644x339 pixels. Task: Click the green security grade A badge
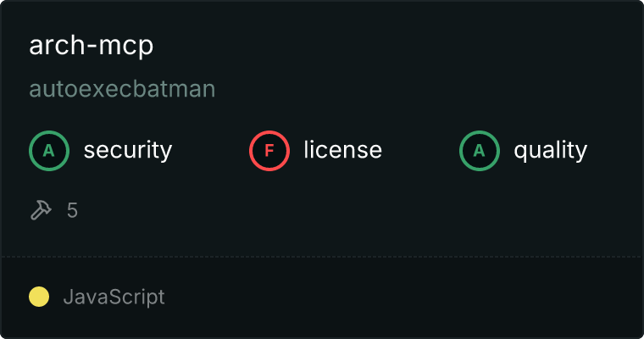point(49,151)
